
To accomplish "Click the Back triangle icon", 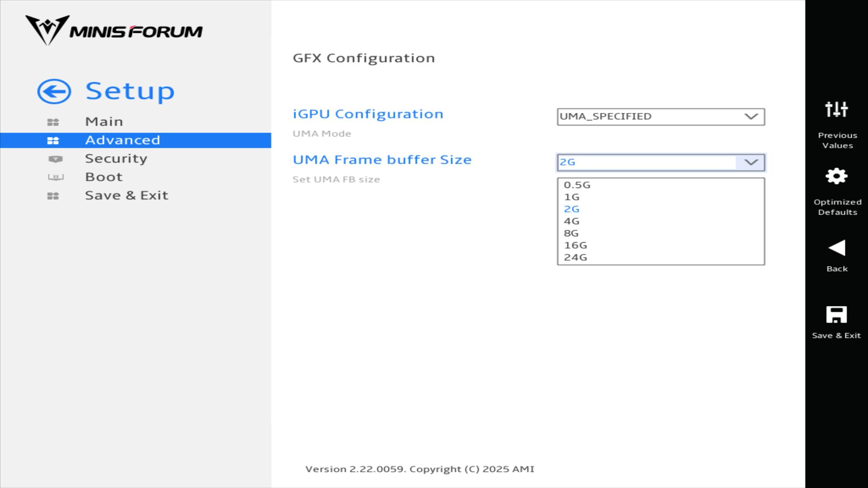I will 836,248.
